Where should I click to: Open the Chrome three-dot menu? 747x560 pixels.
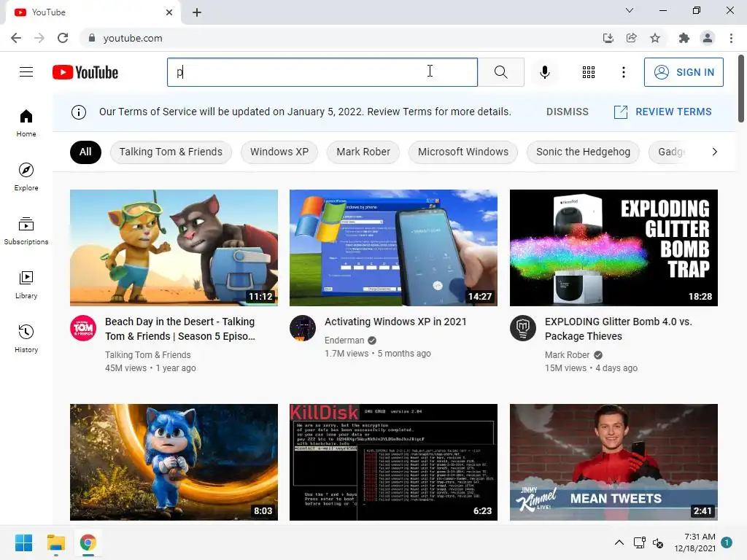731,38
